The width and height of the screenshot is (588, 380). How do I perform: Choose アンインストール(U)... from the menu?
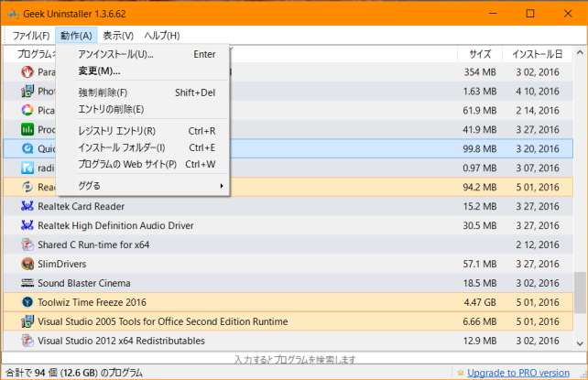pyautogui.click(x=143, y=54)
